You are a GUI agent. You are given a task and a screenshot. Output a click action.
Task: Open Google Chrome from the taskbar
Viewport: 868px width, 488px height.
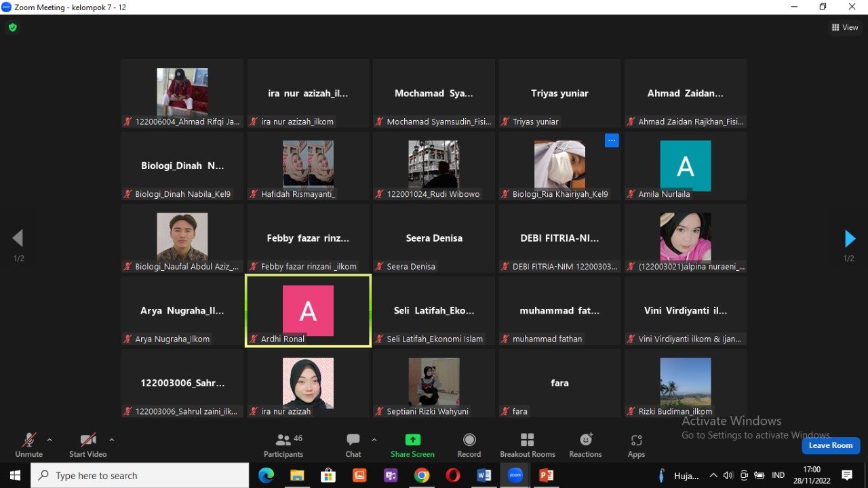click(x=422, y=476)
